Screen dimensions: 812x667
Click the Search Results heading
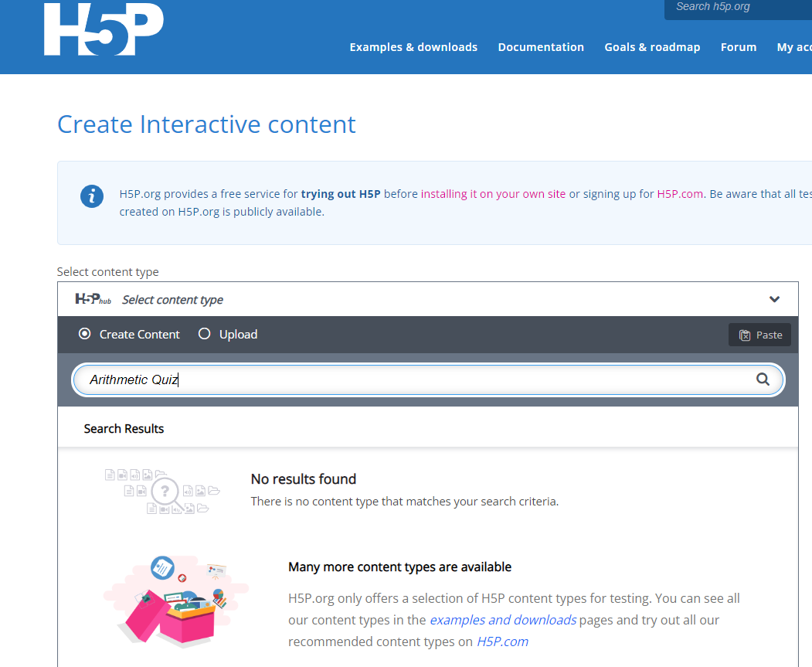tap(124, 429)
